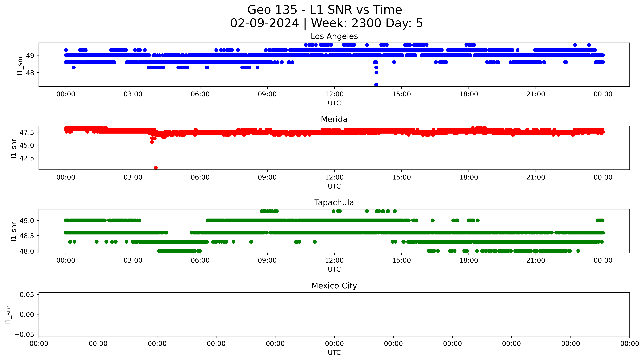Viewport: 644px width, 361px height.
Task: Click the "06:00" tick label on Tapachula plot
Action: pyautogui.click(x=200, y=260)
